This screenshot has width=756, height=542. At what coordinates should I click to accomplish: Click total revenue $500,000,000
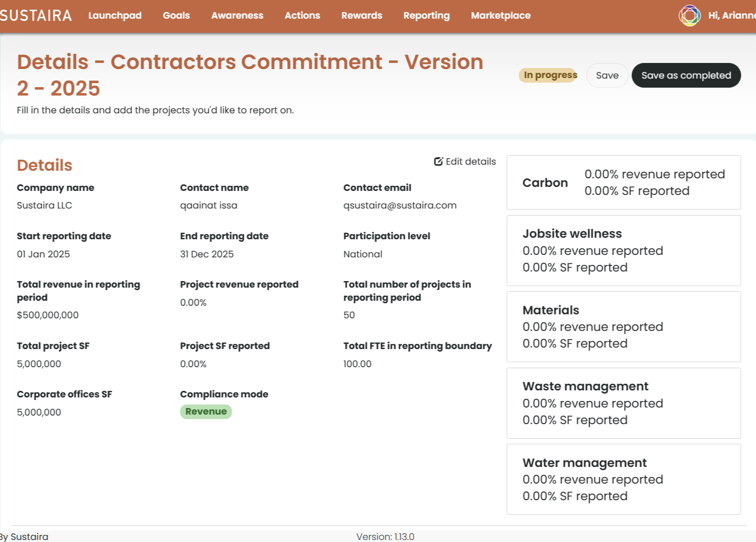[x=48, y=315]
